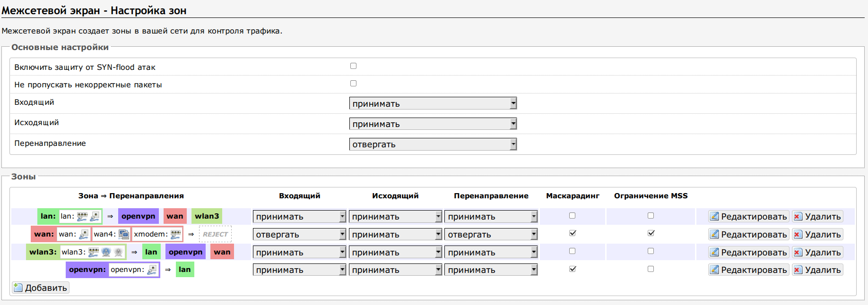Screen dimensions: 868x305
Task: Click the Добавить button
Action: click(x=41, y=288)
